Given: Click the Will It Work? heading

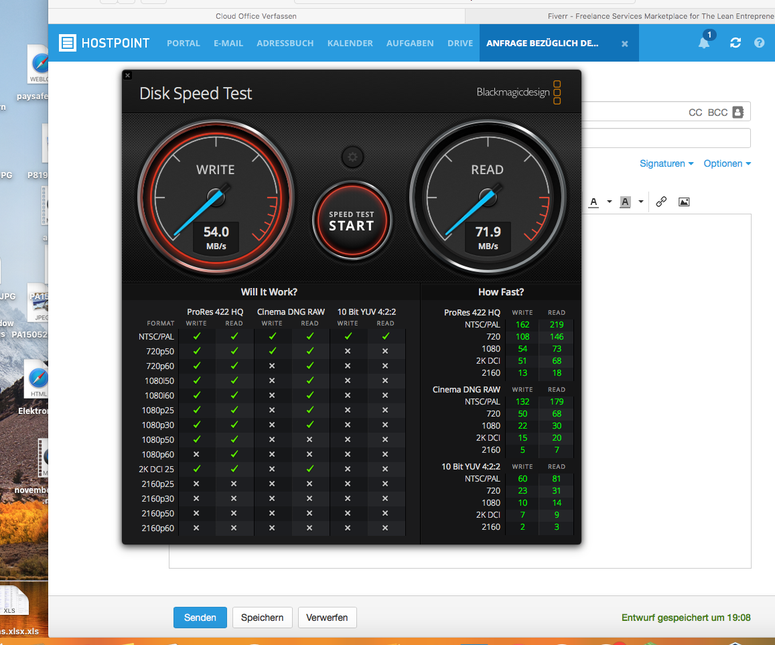Looking at the screenshot, I should coord(269,292).
